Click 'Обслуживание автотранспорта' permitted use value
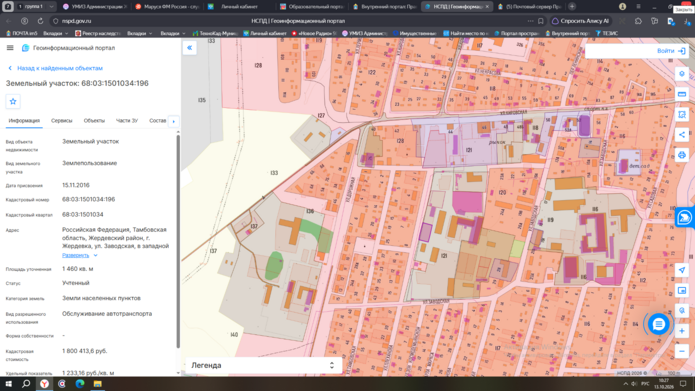 (107, 314)
